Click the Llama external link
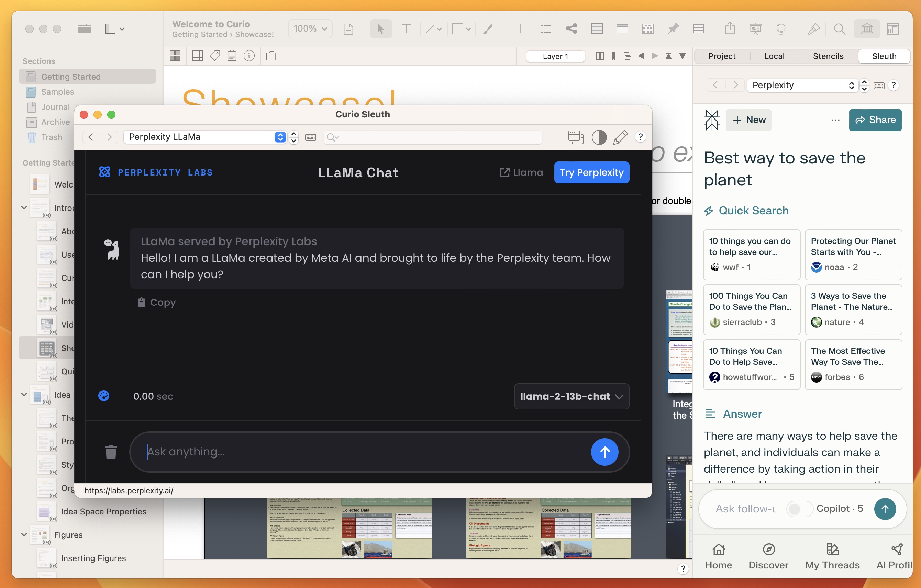921x588 pixels. coord(521,172)
